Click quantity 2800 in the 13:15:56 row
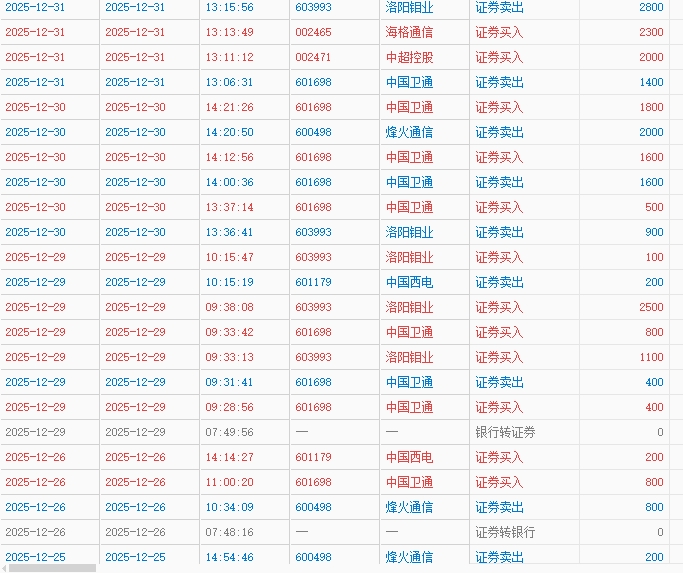This screenshot has height=573, width=683. (651, 7)
